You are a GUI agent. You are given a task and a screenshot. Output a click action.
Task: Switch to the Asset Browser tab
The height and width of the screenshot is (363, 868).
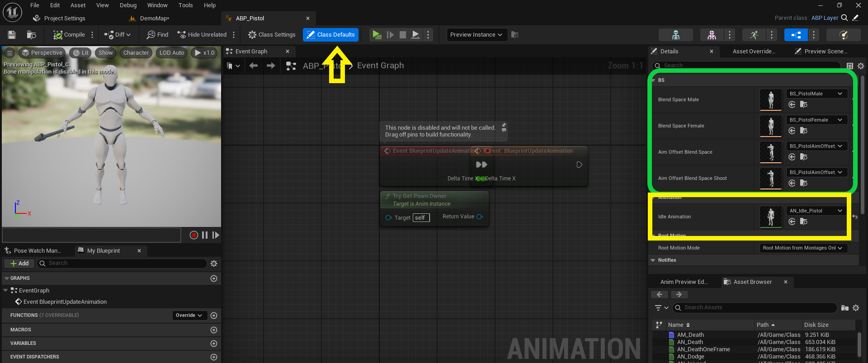[752, 282]
